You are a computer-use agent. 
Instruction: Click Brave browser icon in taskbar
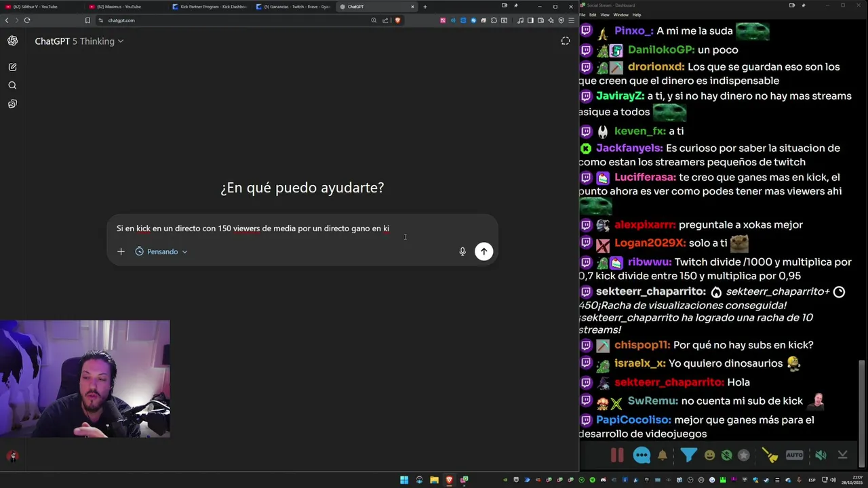point(449,480)
